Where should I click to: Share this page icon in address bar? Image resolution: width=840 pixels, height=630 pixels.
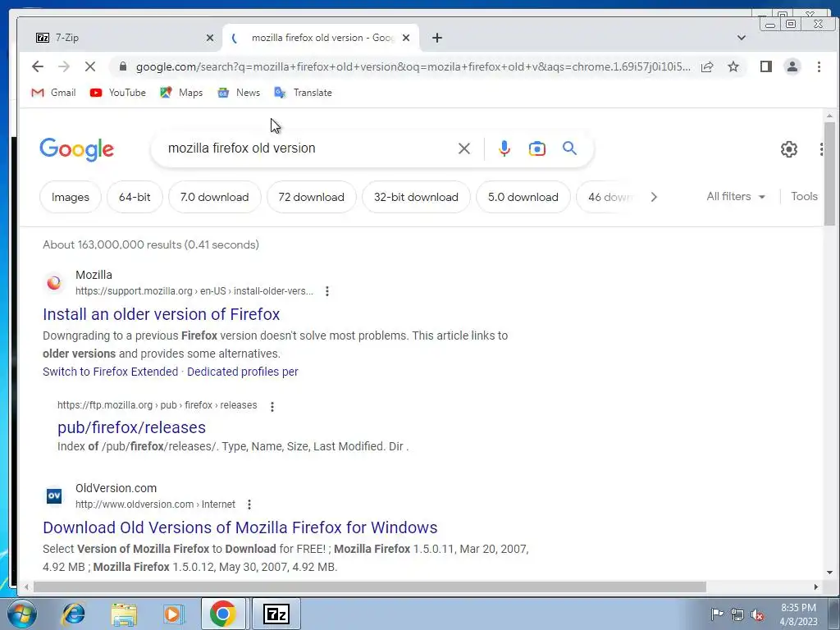pos(707,66)
